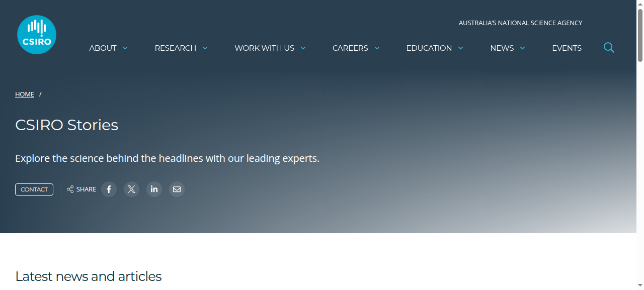This screenshot has height=290, width=644.
Task: Expand the Careers menu chevron
Action: [377, 48]
